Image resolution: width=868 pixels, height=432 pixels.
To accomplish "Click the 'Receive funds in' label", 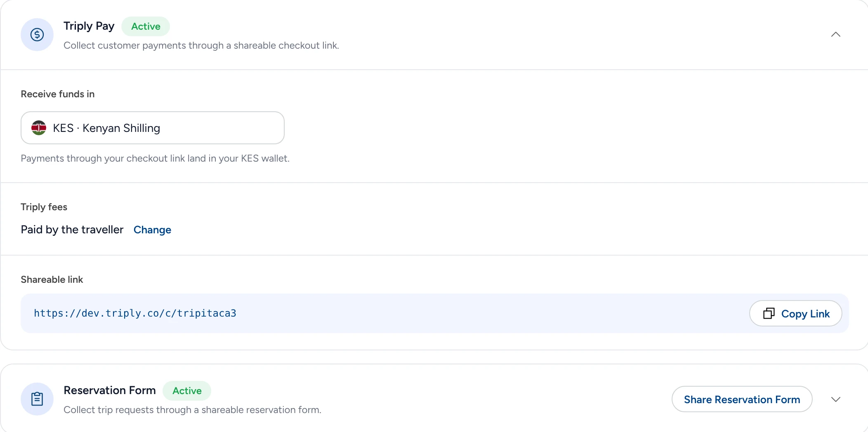I will click(58, 94).
